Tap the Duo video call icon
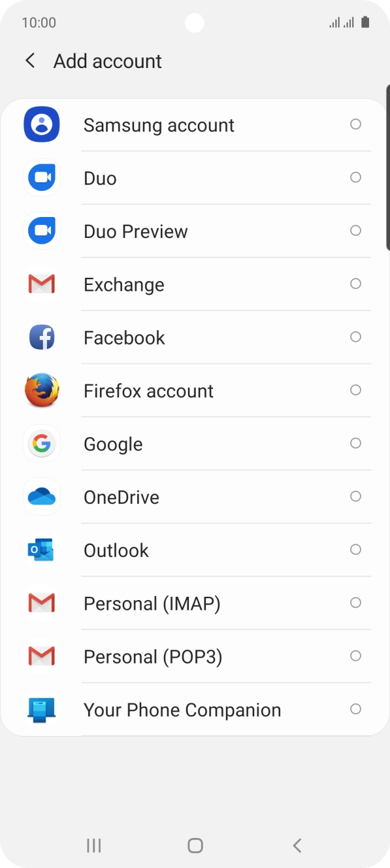Viewport: 390px width, 868px height. tap(42, 177)
